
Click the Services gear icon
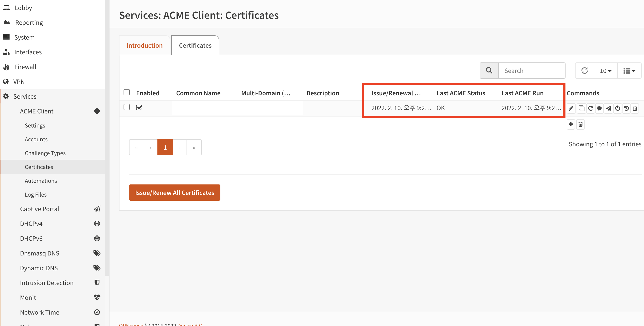pos(6,97)
